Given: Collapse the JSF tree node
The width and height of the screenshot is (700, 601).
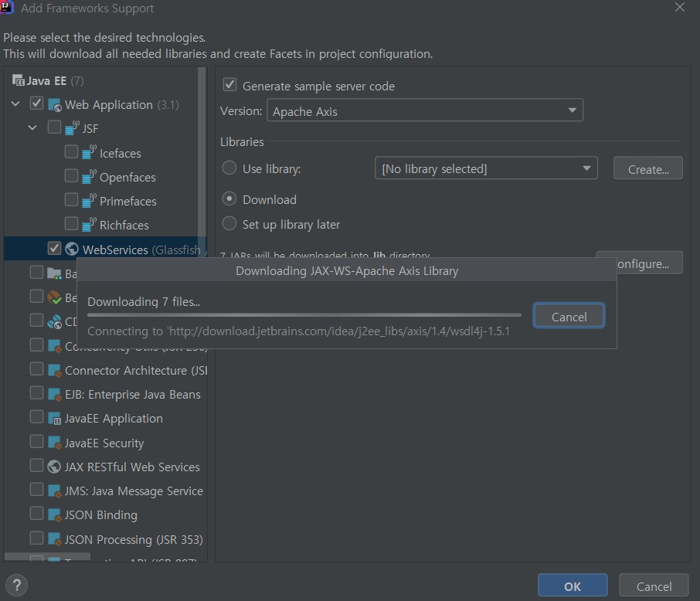Looking at the screenshot, I should pos(32,127).
